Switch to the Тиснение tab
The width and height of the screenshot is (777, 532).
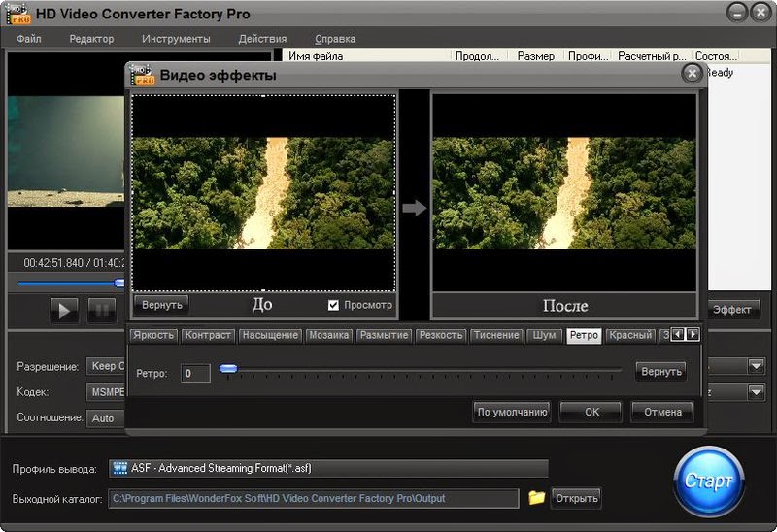496,335
